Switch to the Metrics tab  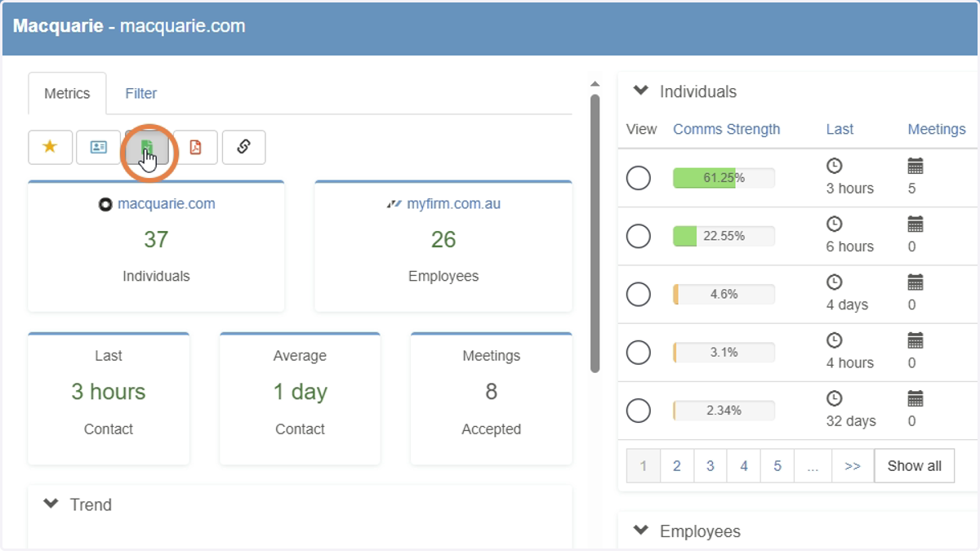coord(67,93)
